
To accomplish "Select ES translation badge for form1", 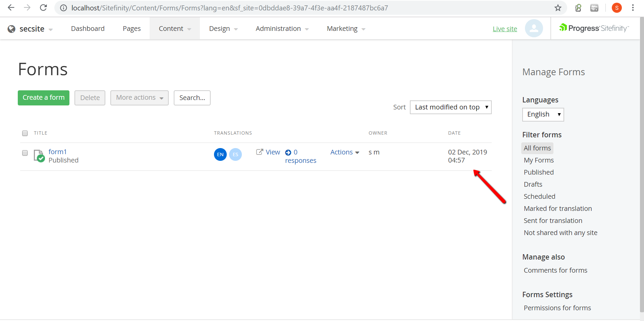I will 235,154.
